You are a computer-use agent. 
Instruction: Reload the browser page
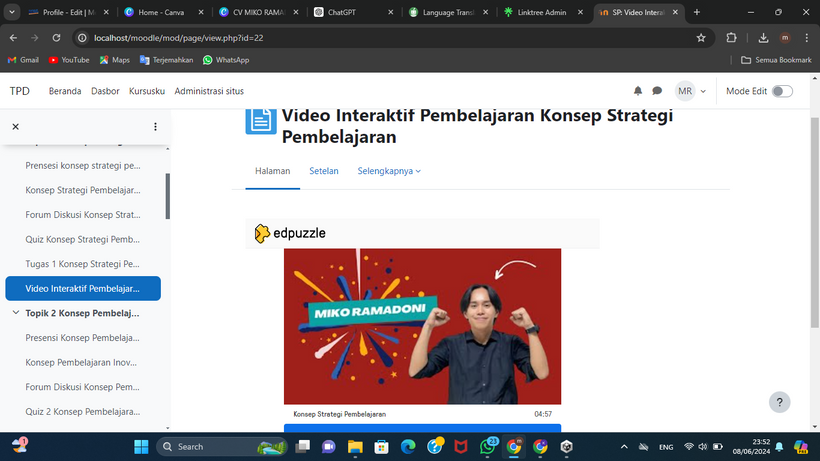point(56,37)
